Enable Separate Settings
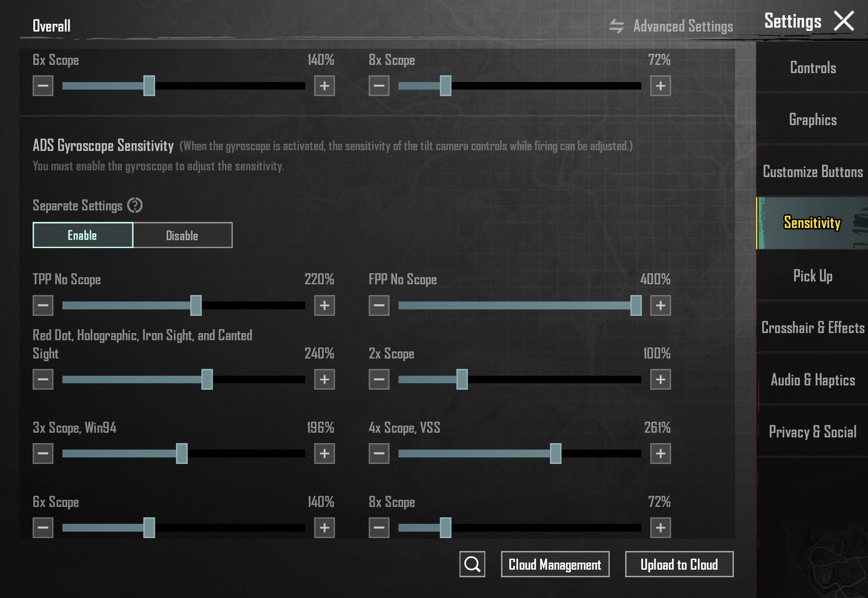 [x=83, y=235]
